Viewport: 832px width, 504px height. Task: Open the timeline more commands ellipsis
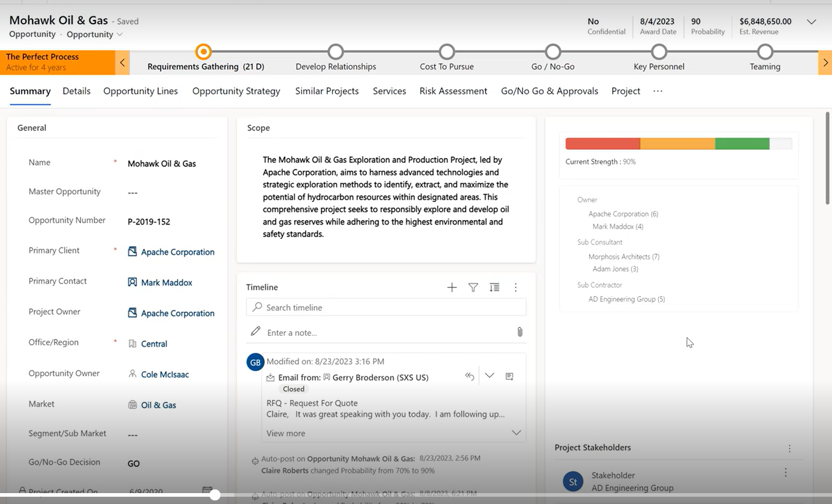click(515, 287)
